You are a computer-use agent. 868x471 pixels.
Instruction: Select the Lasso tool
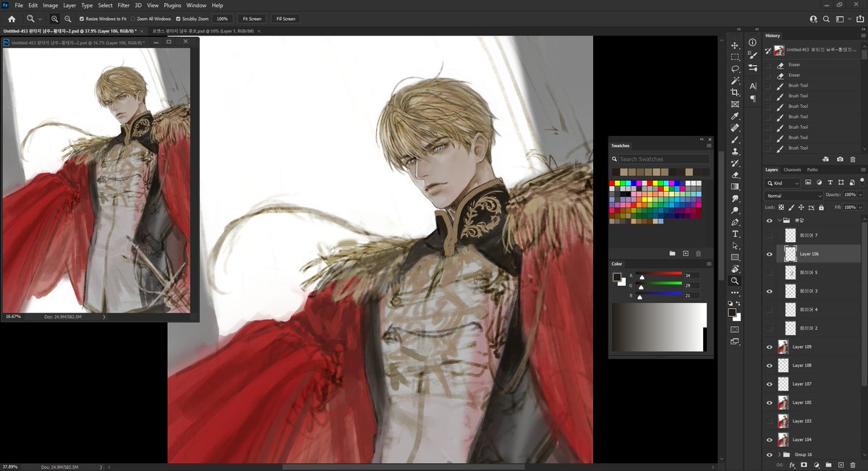735,69
